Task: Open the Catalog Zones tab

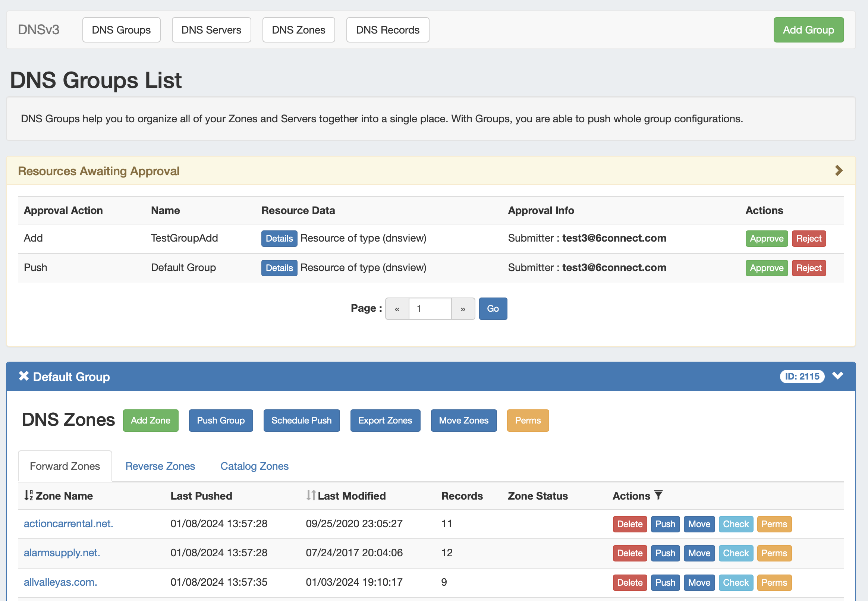Action: coord(254,466)
